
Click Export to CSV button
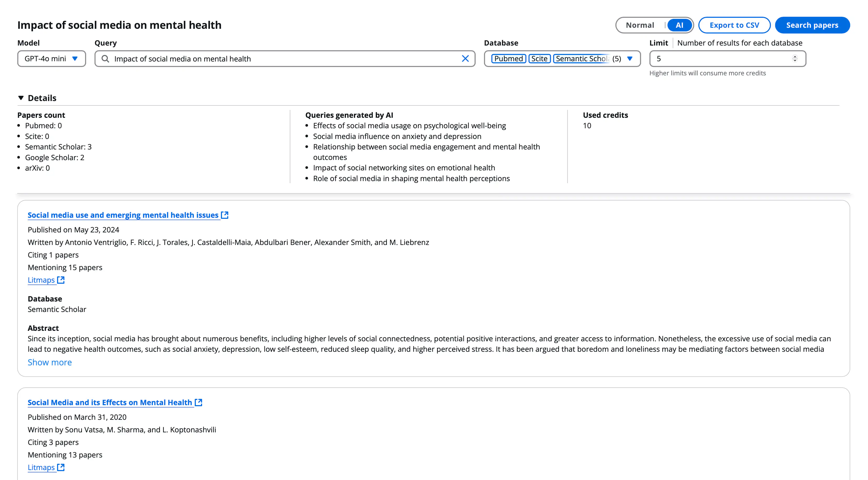tap(734, 25)
